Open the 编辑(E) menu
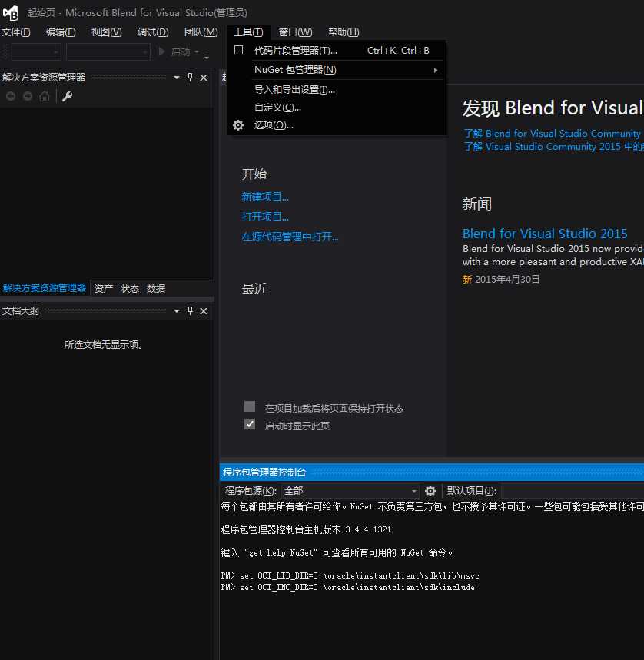This screenshot has width=644, height=660. tap(61, 32)
